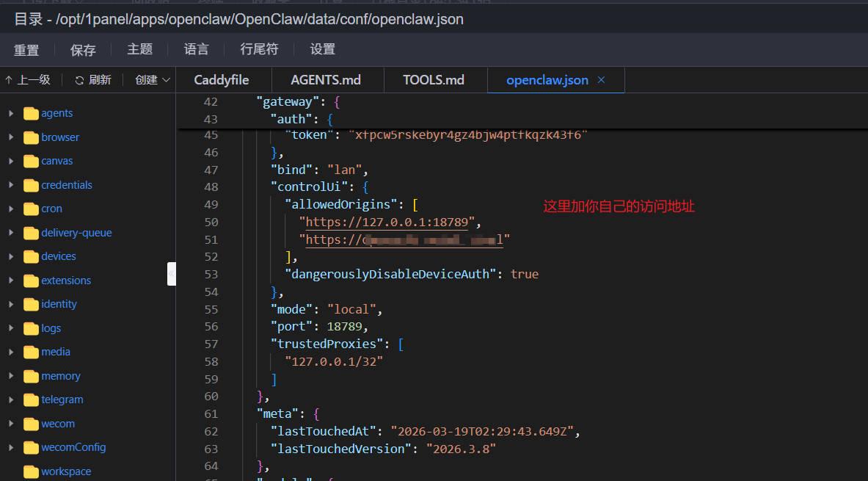Expand the agents folder tree arrow
868x481 pixels.
(11, 114)
